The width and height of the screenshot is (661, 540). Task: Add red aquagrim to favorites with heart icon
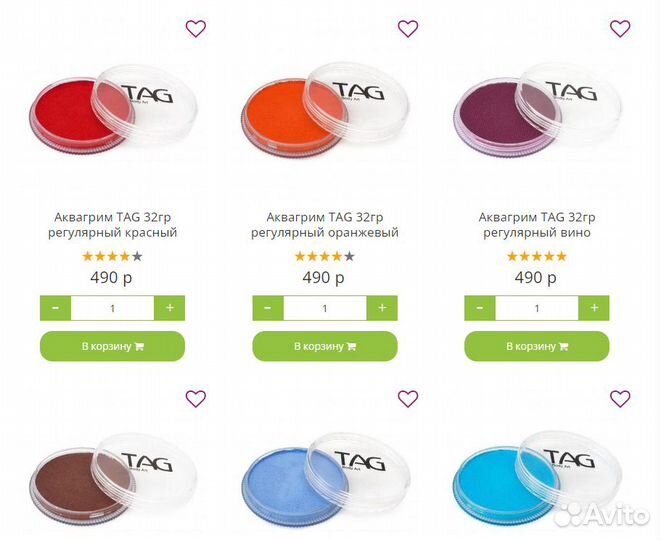196,29
